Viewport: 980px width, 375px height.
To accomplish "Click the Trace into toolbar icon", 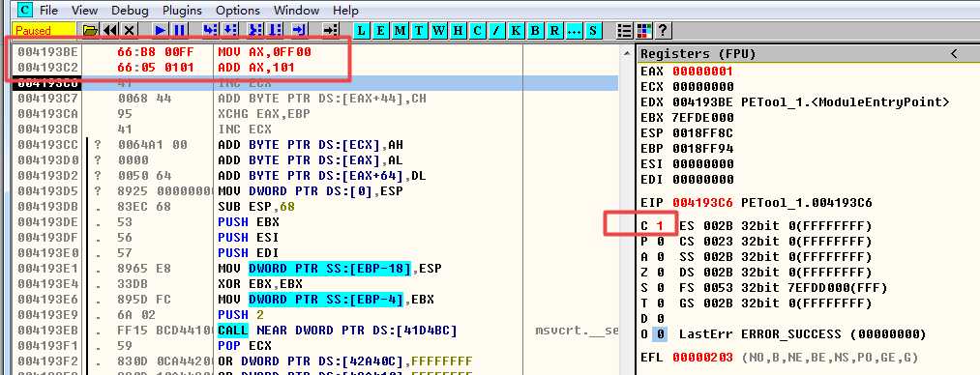I will [x=255, y=30].
